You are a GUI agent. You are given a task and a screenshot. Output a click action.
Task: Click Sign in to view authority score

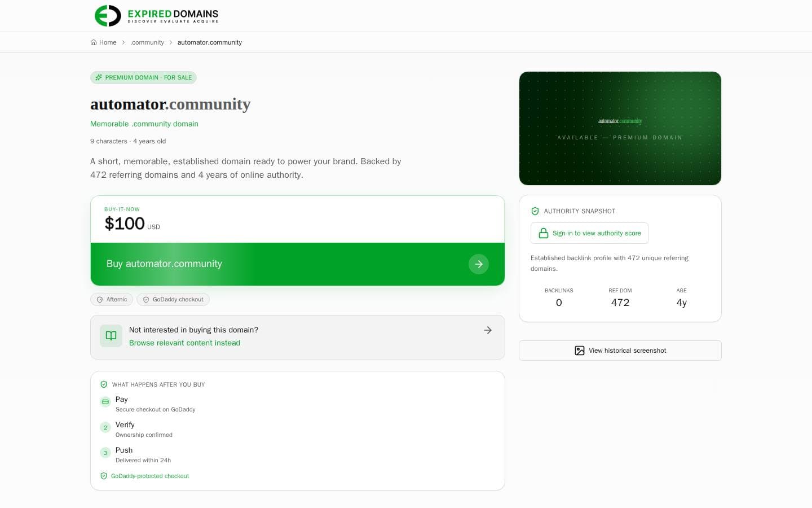(x=589, y=233)
